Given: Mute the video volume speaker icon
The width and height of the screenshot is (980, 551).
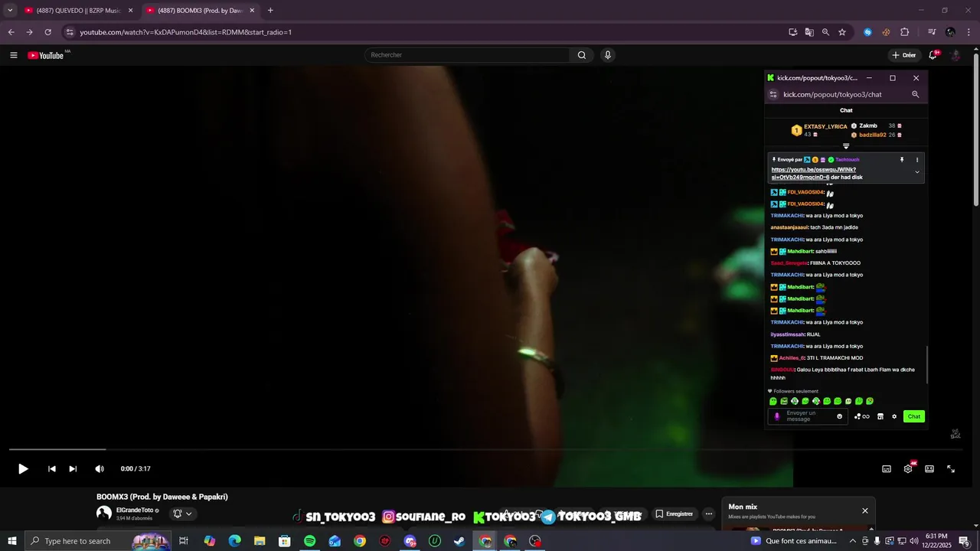Looking at the screenshot, I should pyautogui.click(x=100, y=469).
